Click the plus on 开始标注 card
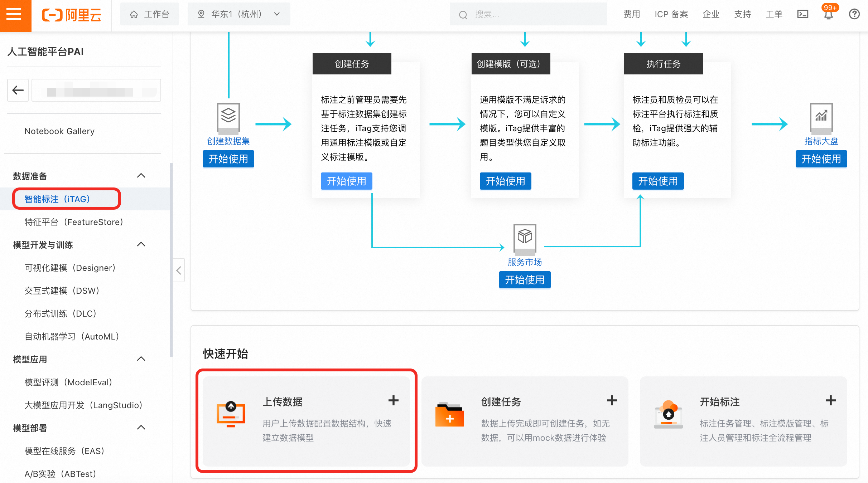 (x=830, y=400)
